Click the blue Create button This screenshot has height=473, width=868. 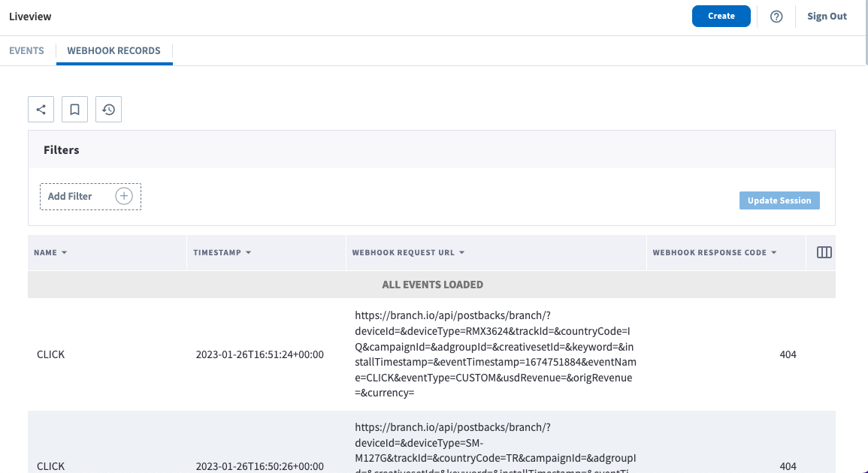point(721,16)
